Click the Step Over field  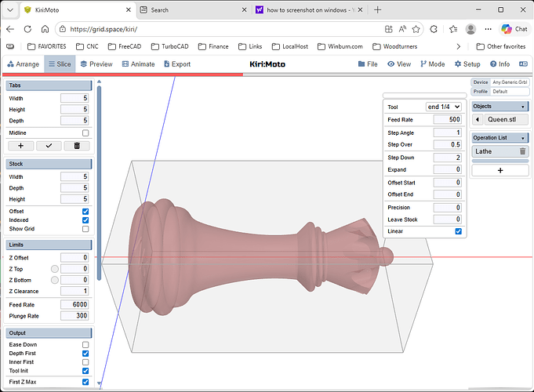pos(448,145)
